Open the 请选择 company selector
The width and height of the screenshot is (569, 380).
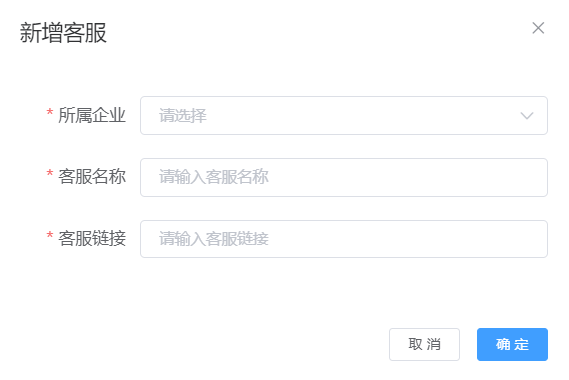344,115
